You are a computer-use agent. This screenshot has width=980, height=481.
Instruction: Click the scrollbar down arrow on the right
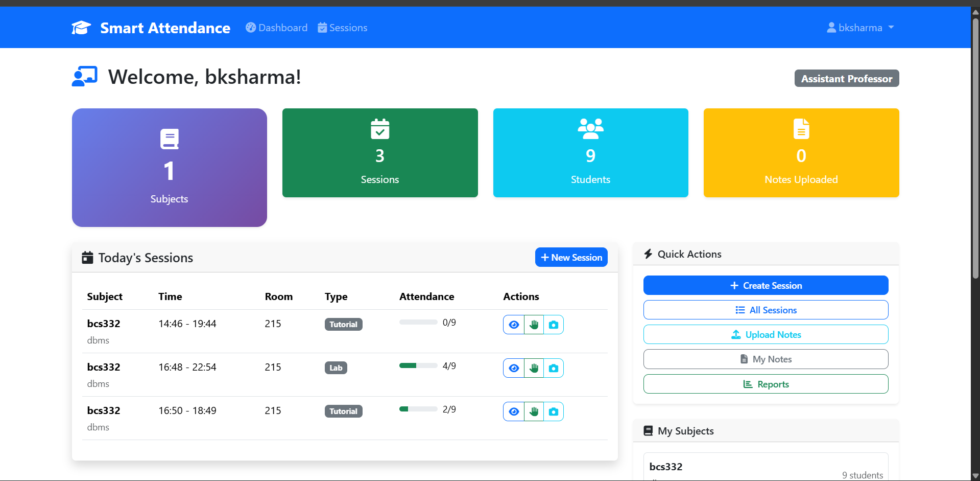tap(974, 475)
